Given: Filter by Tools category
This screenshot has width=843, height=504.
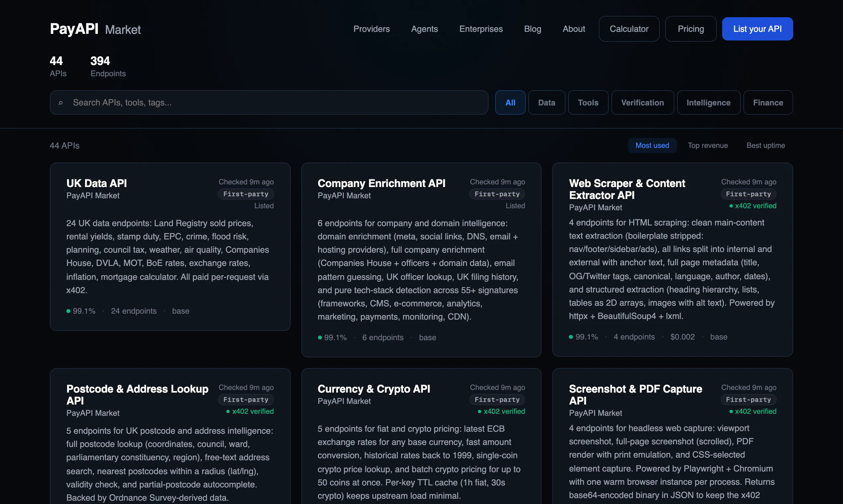Looking at the screenshot, I should point(588,102).
